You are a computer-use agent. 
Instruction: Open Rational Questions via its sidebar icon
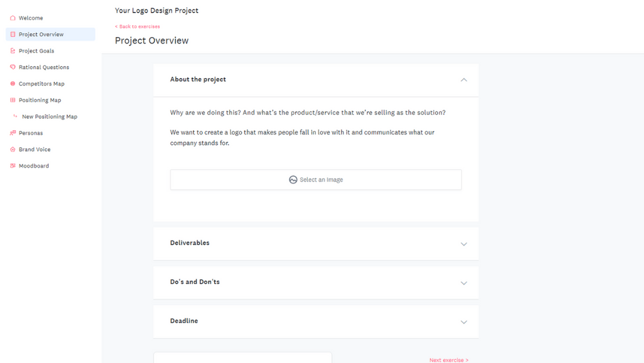pos(13,67)
